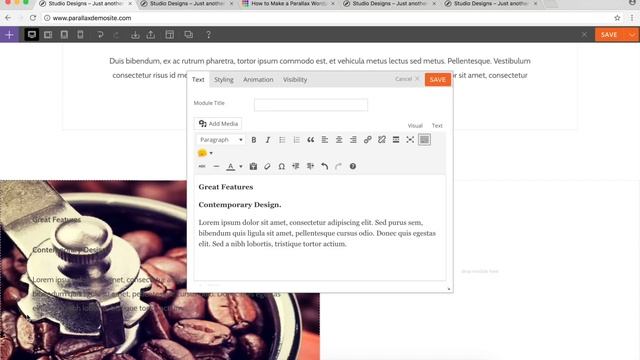Click the import layout icon
640x360 pixels.
coord(135,35)
